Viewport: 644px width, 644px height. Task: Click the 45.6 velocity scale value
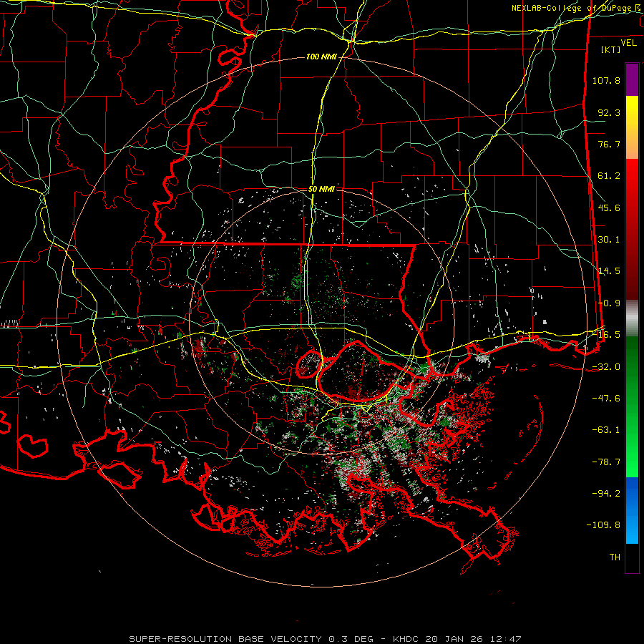(609, 208)
